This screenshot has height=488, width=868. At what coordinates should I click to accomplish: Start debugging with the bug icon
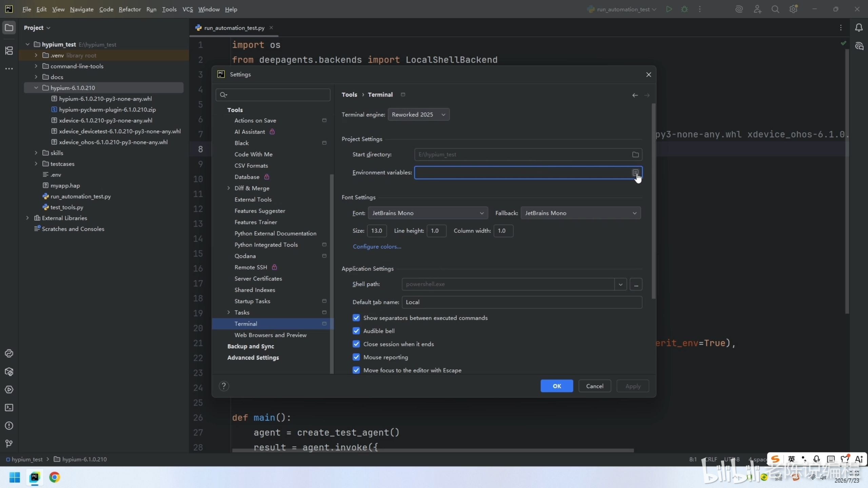click(685, 9)
